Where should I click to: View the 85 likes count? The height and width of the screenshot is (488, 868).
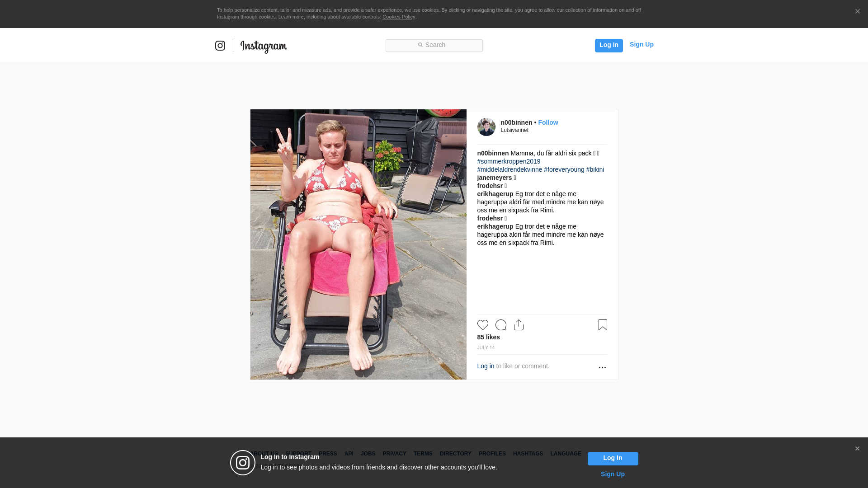(489, 337)
